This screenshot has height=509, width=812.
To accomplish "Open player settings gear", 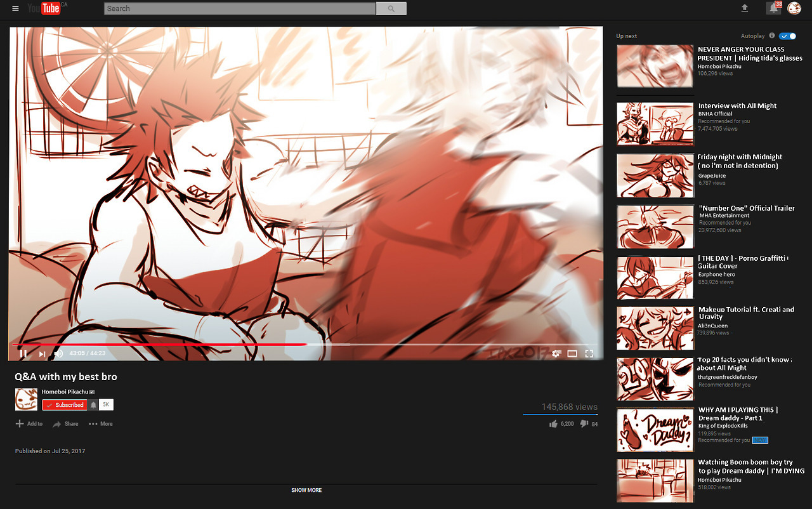I will coord(556,354).
